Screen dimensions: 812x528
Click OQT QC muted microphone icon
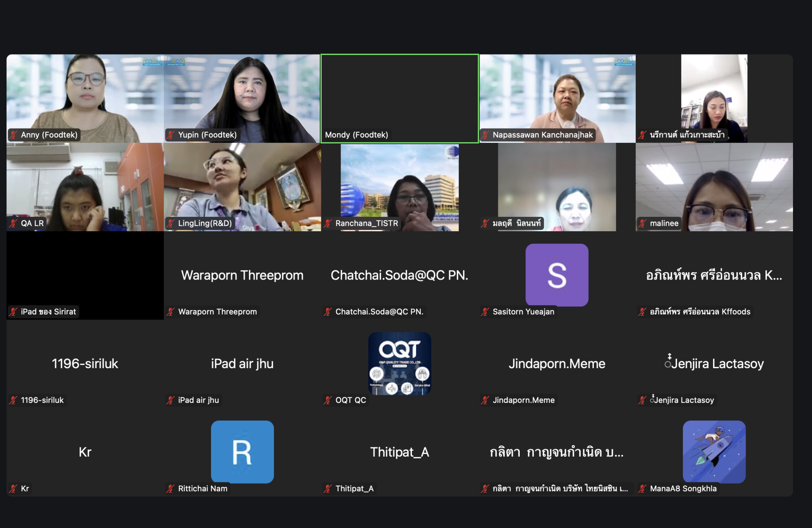pos(328,400)
